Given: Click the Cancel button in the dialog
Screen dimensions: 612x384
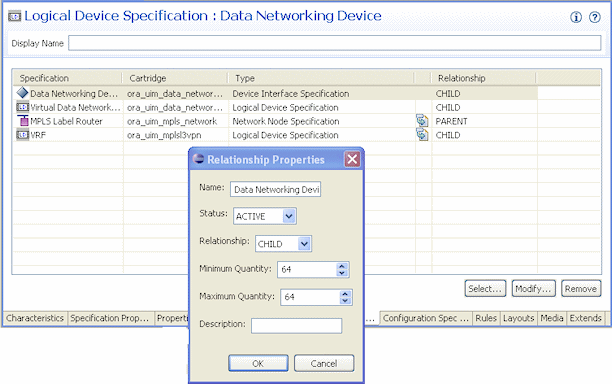Looking at the screenshot, I should 324,363.
